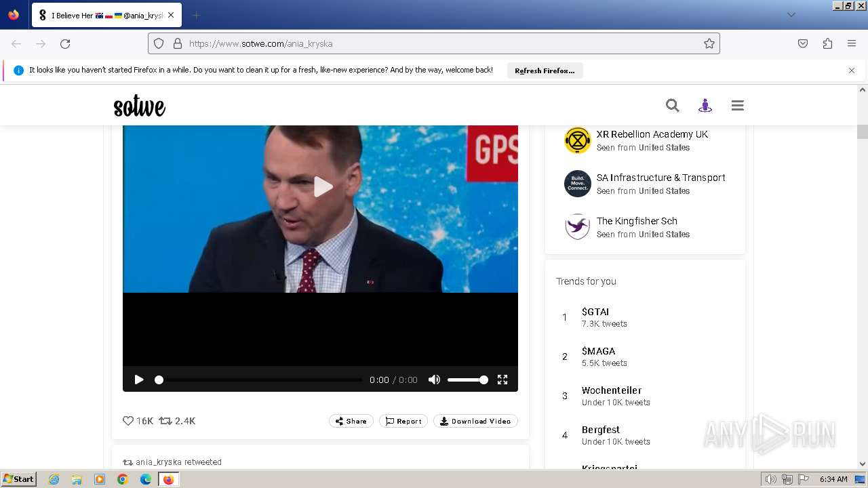Bookmark this page with star icon

[x=709, y=43]
